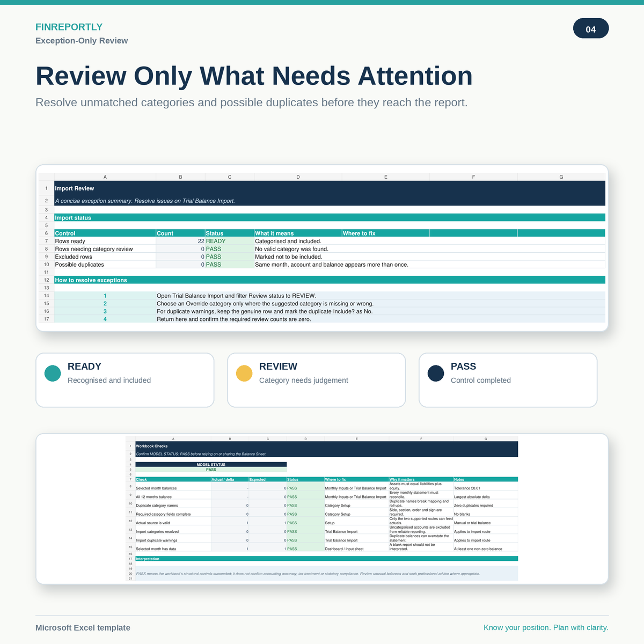
Task: Click the green READY status cell
Action: point(230,241)
